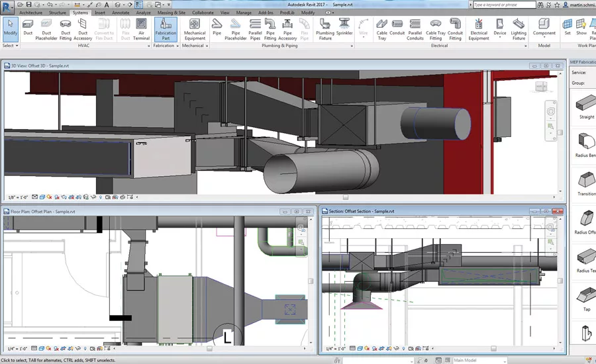Pick the Parallel Conduits tool

click(x=415, y=29)
